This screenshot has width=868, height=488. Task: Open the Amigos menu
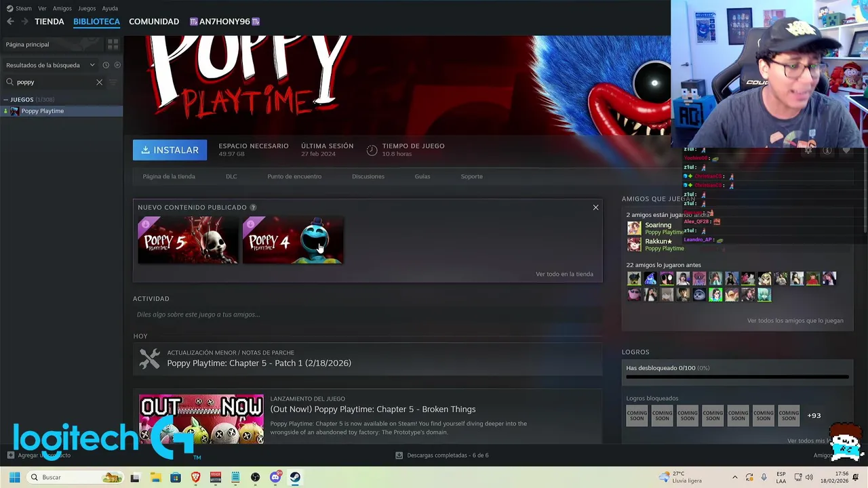point(62,8)
